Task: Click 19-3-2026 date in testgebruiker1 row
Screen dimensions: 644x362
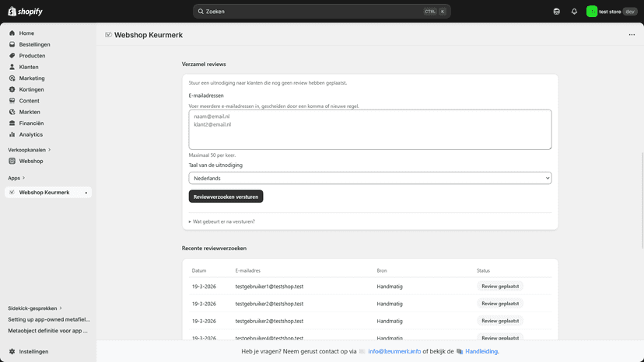Action: point(204,287)
